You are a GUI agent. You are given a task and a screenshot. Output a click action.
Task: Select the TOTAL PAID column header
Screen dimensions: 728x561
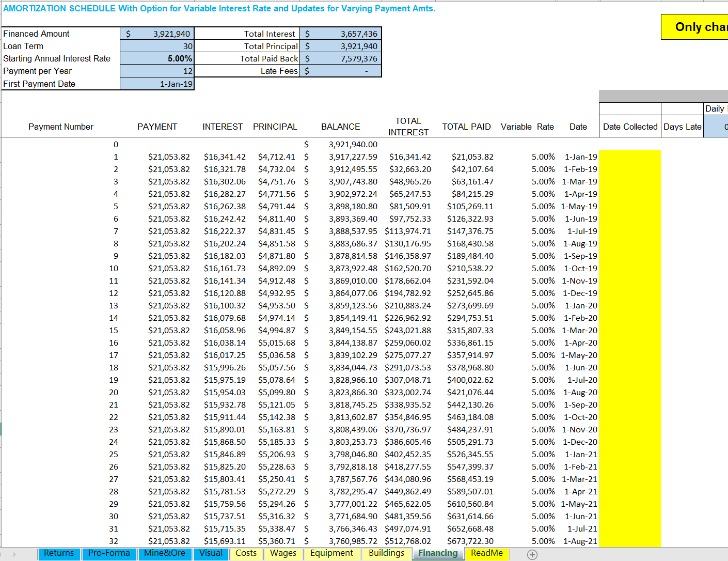click(466, 127)
